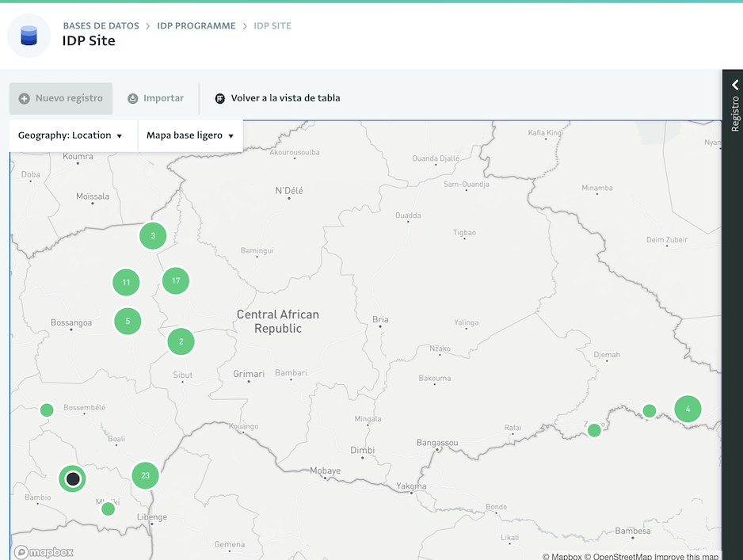This screenshot has width=743, height=560.
Task: Click the small green marker above Libenge
Action: (108, 509)
